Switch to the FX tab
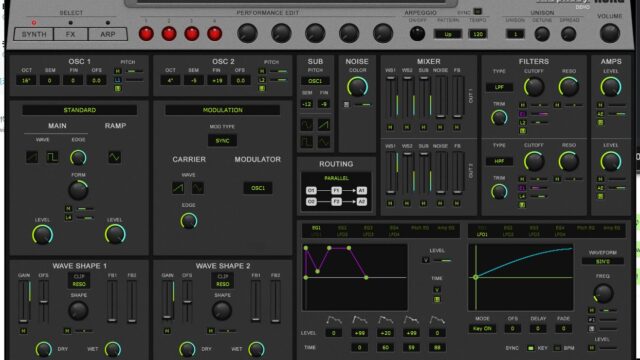The width and height of the screenshot is (640, 360). coord(70,34)
